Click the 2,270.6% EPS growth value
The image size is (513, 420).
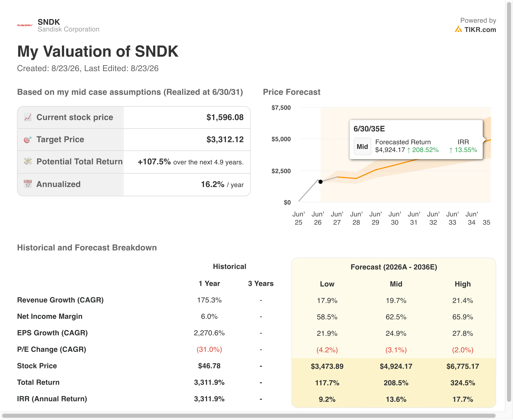(x=209, y=333)
